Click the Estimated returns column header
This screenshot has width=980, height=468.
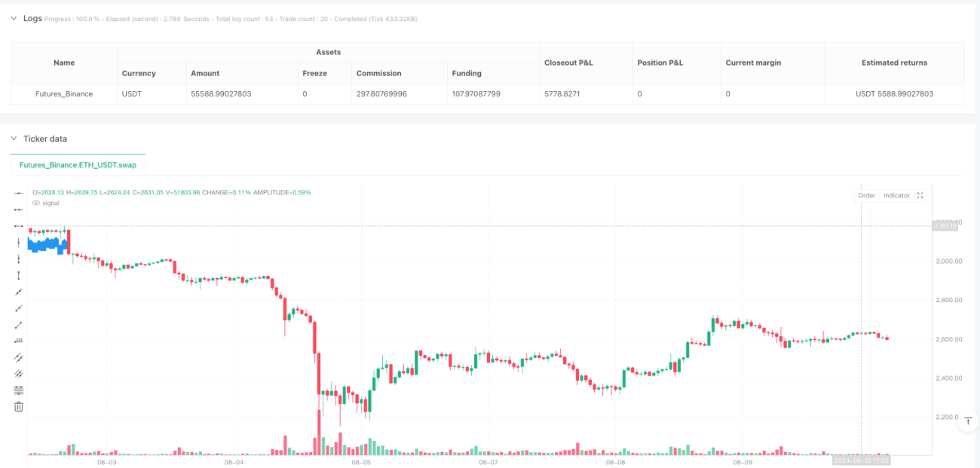894,63
